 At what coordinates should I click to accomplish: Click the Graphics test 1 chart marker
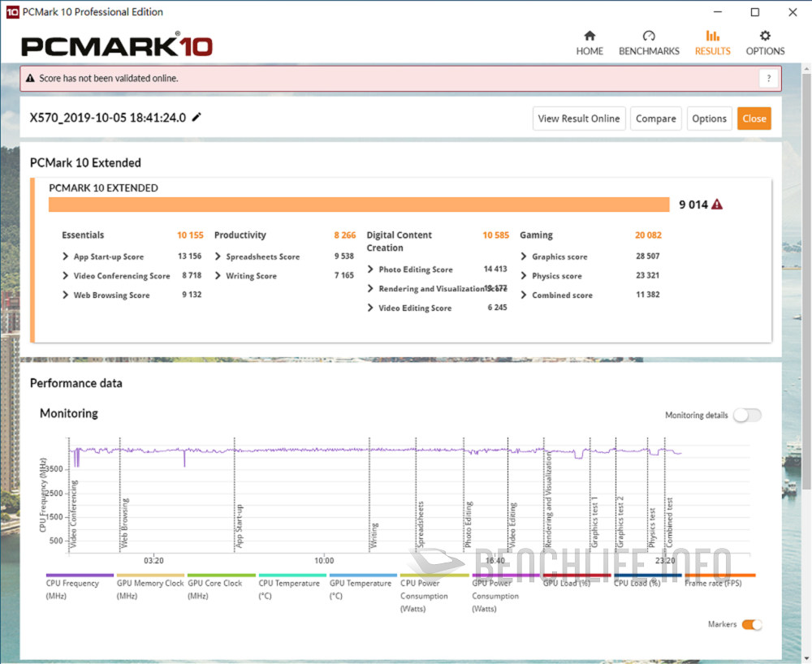pos(594,522)
